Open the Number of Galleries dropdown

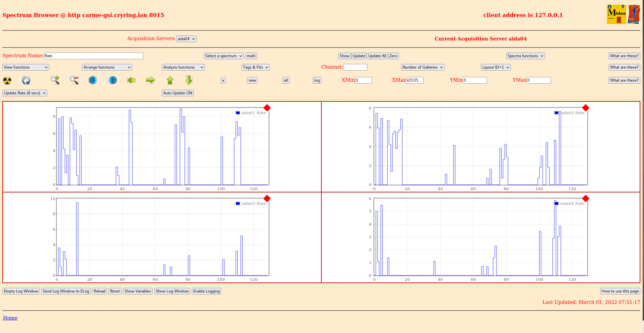(422, 67)
